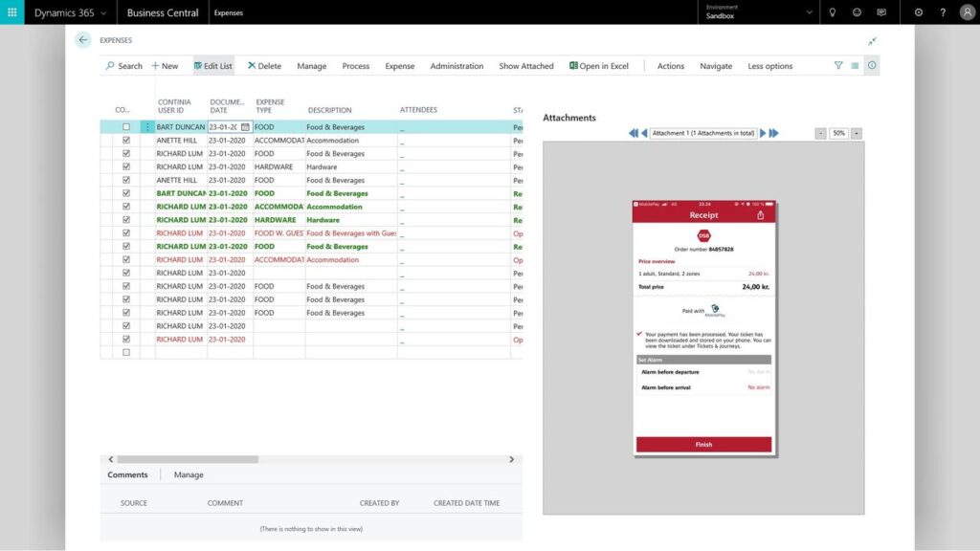Screen dimensions: 980x551
Task: Uncheck the last Richard Lum row checkbox
Action: click(x=125, y=339)
